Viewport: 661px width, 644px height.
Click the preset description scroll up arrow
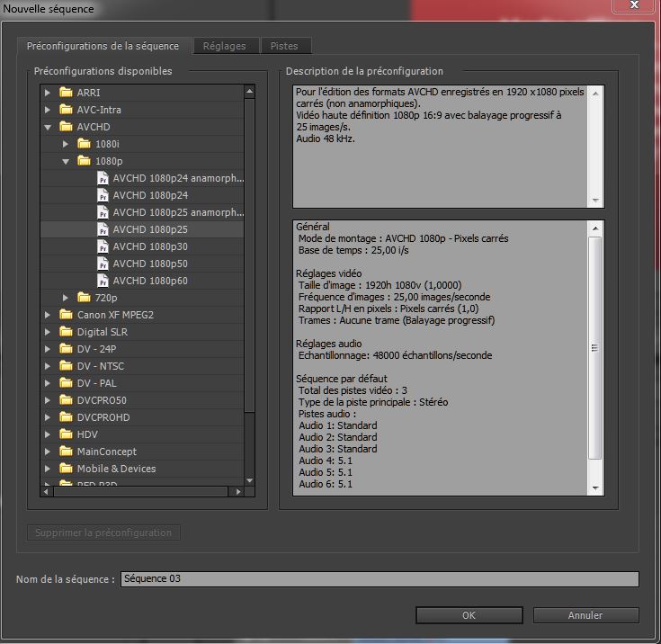pos(595,94)
